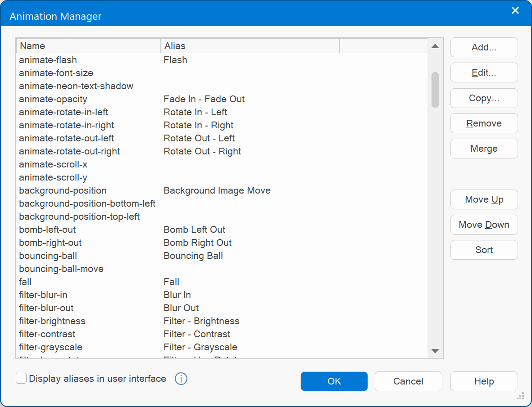The height and width of the screenshot is (407, 532).
Task: Click the vertical scrollbar thumb
Action: click(x=435, y=90)
